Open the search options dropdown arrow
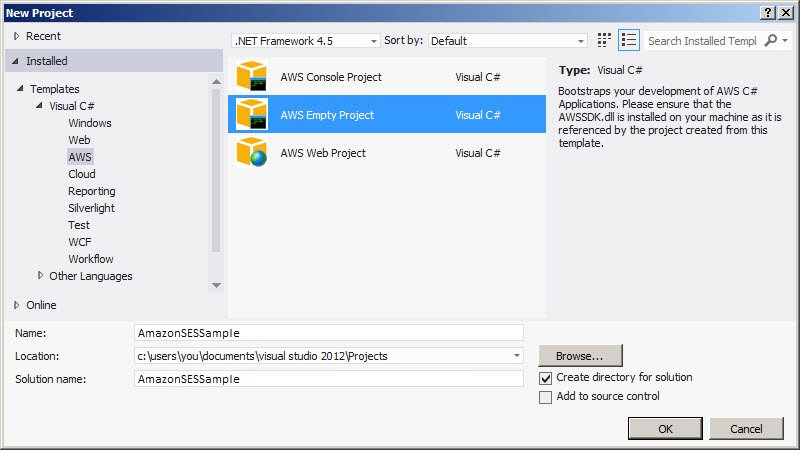800x450 pixels. coord(785,40)
